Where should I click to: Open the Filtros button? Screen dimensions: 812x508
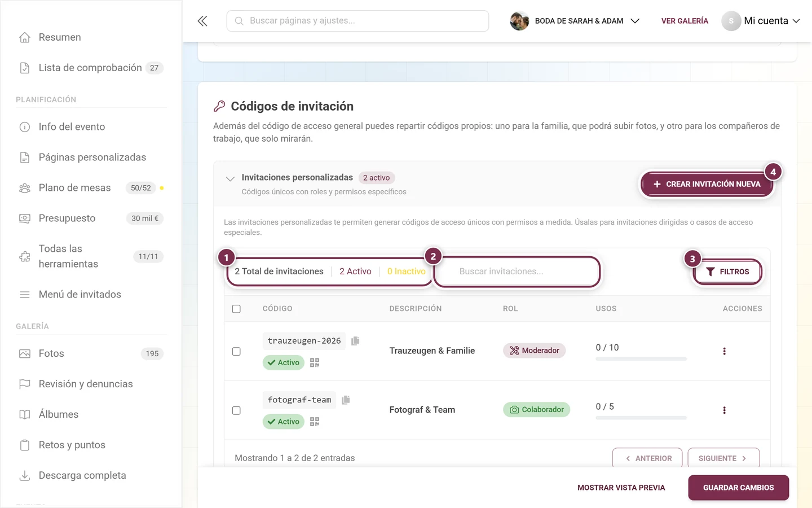click(x=727, y=271)
